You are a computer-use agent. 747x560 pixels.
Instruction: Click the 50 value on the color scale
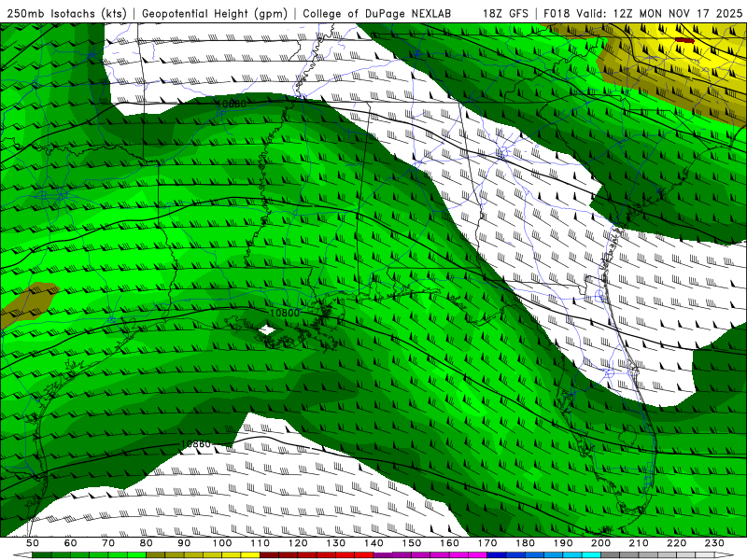coord(32,543)
